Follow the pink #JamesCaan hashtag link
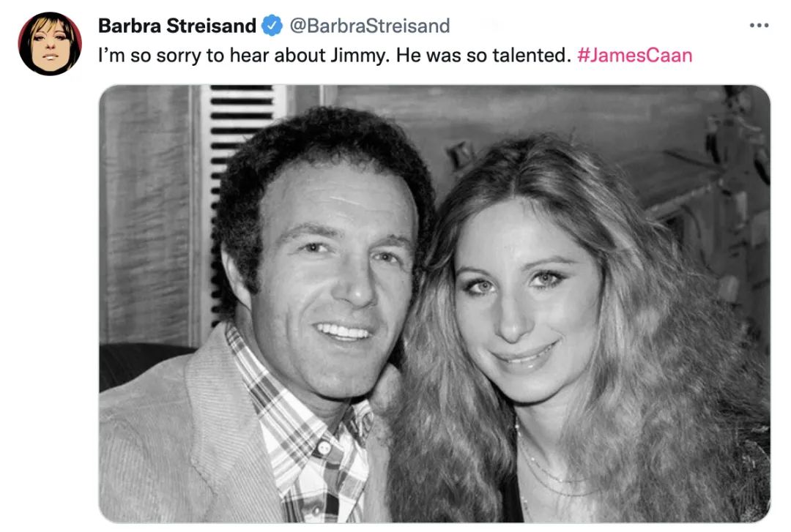The image size is (791, 532). pyautogui.click(x=634, y=55)
